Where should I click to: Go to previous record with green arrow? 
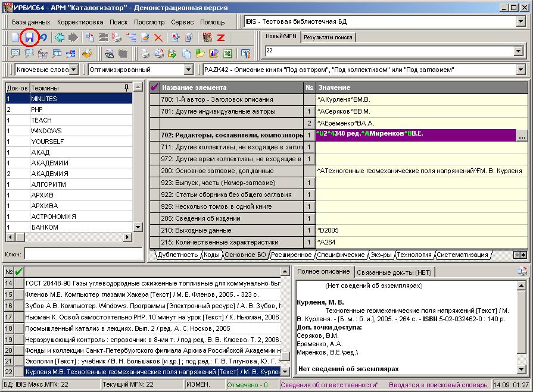click(x=60, y=38)
